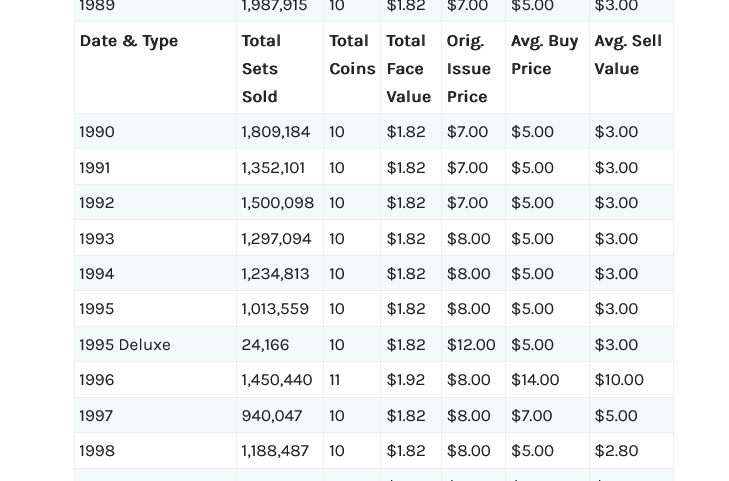Click the "Avg. Sell Value" column header

[627, 55]
